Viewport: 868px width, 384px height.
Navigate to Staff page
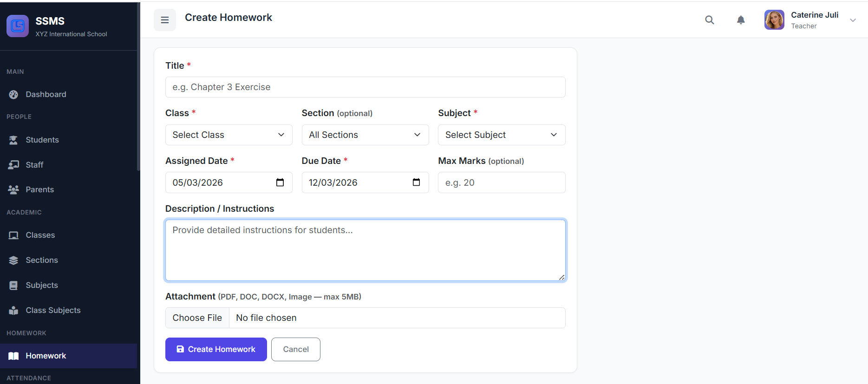click(x=34, y=165)
